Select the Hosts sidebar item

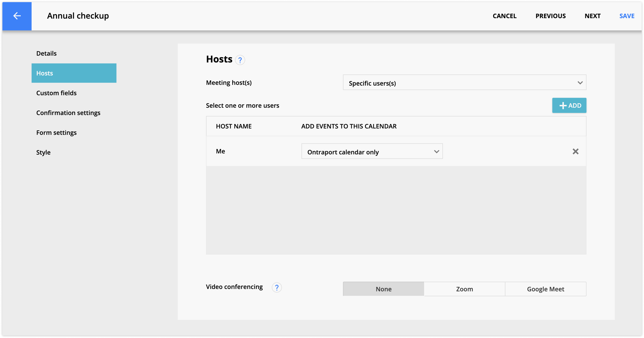coord(74,73)
